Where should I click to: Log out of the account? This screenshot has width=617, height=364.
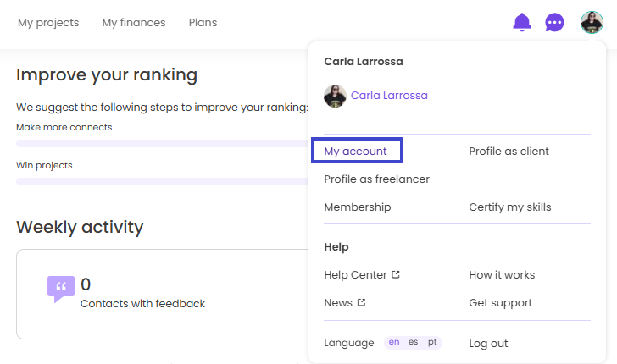point(488,344)
